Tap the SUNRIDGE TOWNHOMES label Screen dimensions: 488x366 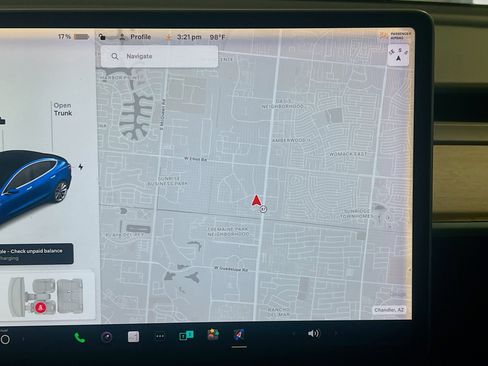356,214
